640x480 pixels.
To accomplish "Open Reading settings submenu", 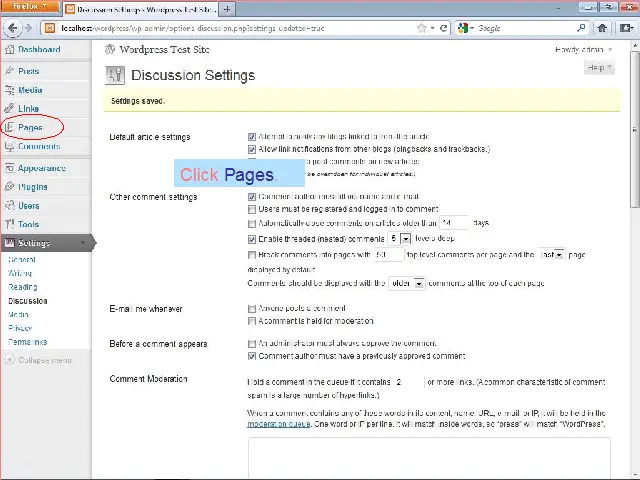I will point(23,287).
